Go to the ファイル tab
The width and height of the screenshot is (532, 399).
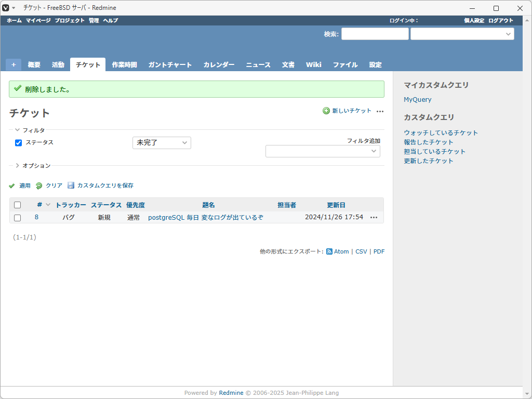345,64
